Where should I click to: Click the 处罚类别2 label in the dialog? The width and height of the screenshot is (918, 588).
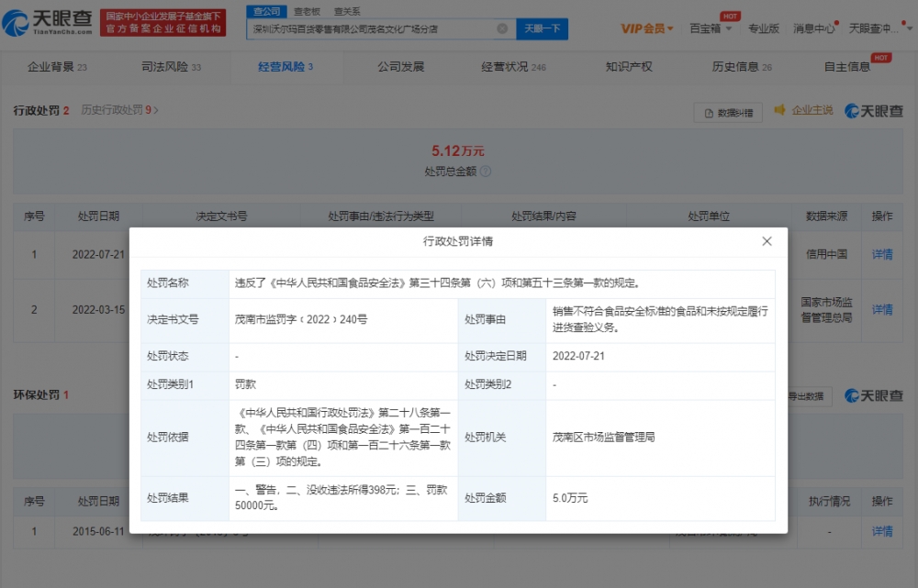pos(487,385)
